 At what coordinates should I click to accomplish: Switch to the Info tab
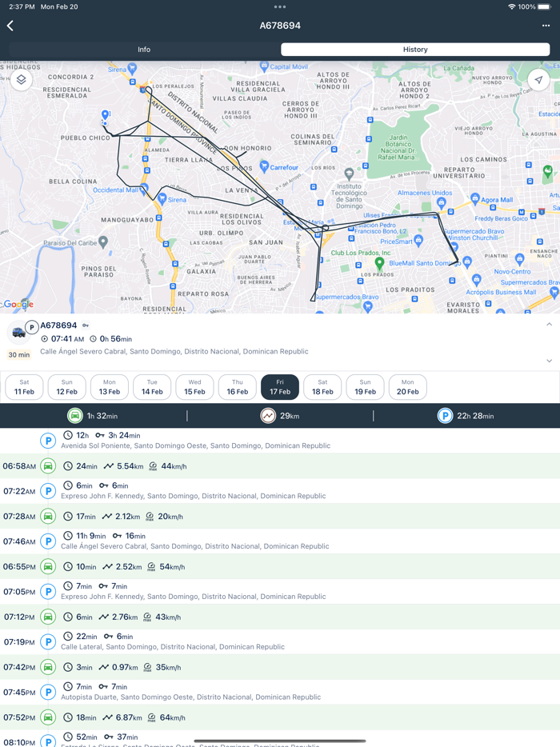click(x=144, y=50)
